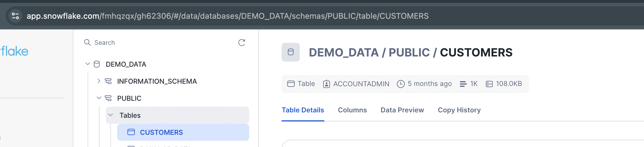
Task: Click the storage size icon
Action: [x=489, y=84]
